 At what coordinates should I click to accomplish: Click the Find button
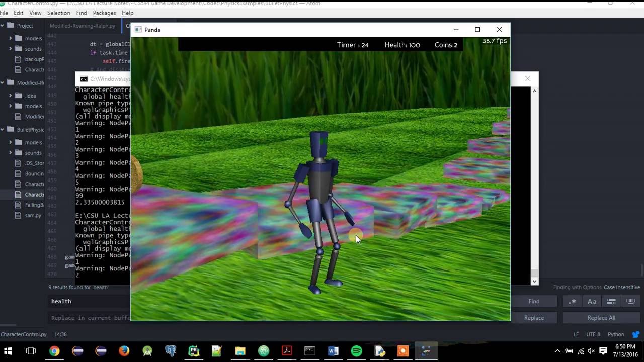[534, 301]
